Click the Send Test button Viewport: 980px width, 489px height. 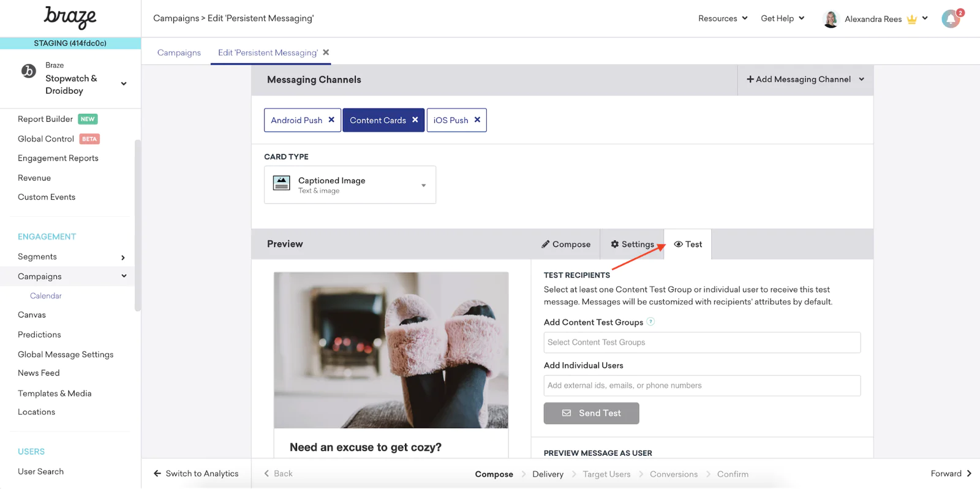pyautogui.click(x=591, y=413)
